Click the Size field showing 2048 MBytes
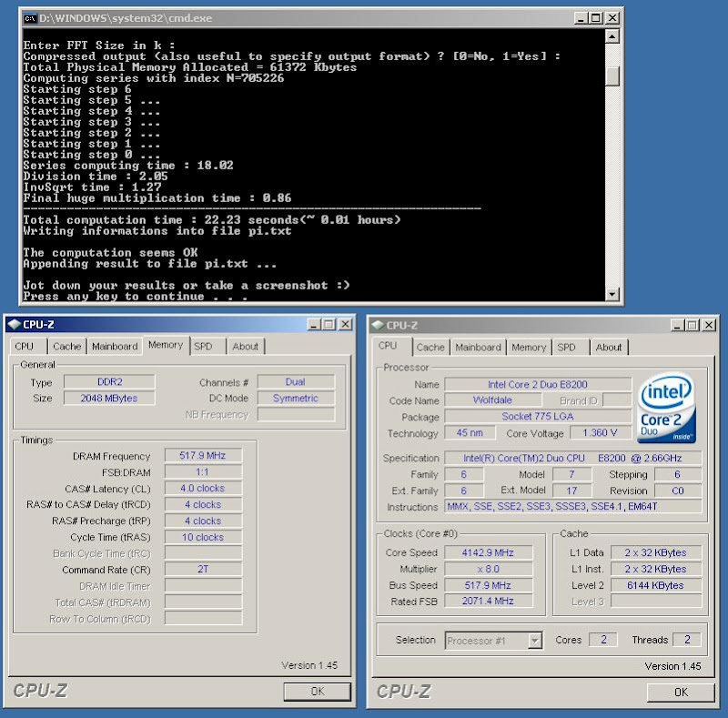Screen dimensions: 728x718 (109, 398)
